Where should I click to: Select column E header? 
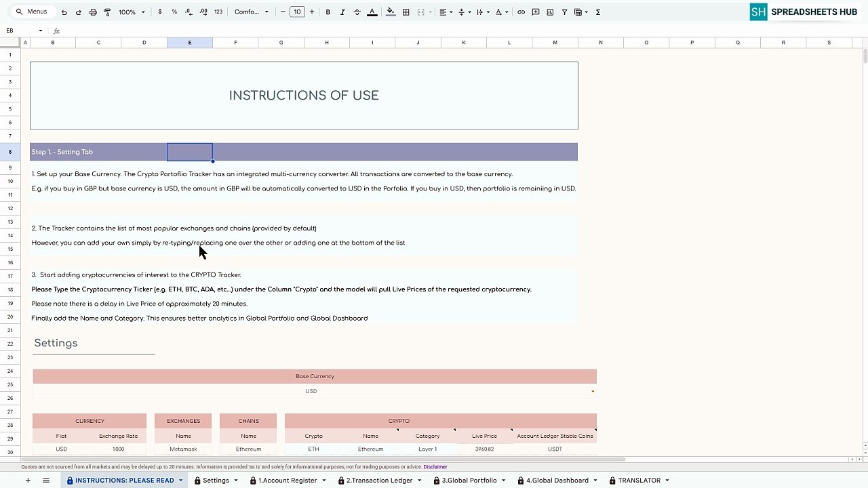[x=190, y=43]
